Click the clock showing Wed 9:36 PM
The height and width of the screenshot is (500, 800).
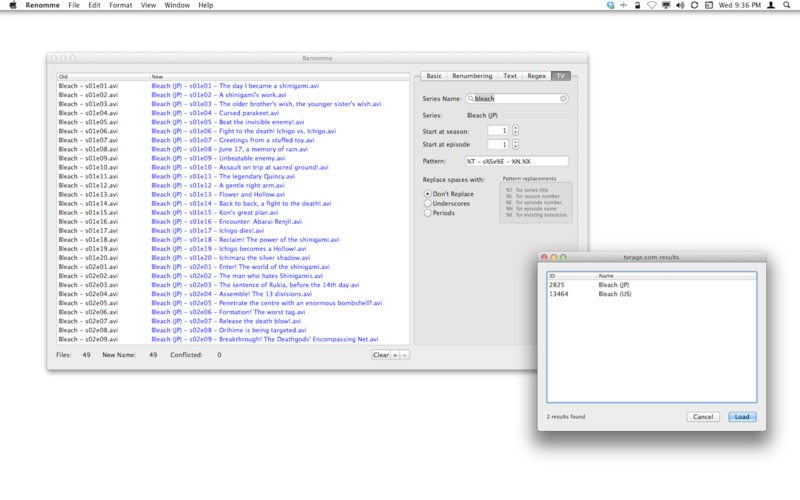click(739, 5)
